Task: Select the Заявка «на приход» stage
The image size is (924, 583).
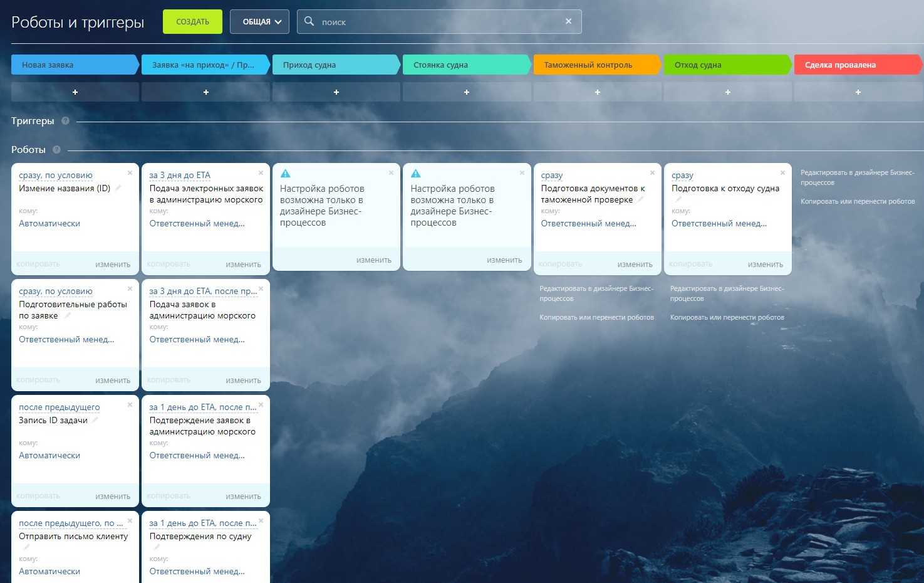Action: [x=205, y=65]
